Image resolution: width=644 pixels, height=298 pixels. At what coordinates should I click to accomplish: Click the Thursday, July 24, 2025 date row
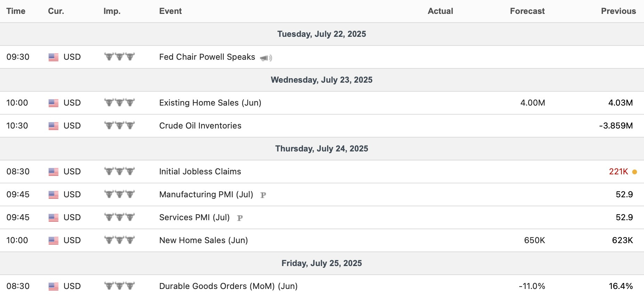[321, 149]
